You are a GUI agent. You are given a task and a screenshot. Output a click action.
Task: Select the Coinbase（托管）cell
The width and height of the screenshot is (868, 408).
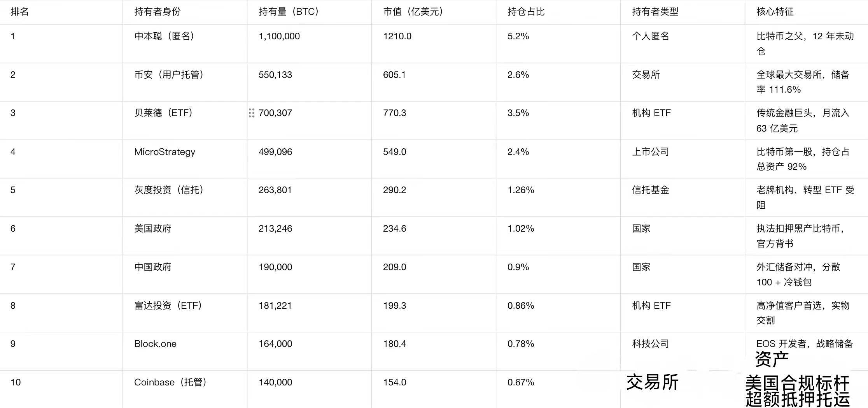[x=170, y=382]
